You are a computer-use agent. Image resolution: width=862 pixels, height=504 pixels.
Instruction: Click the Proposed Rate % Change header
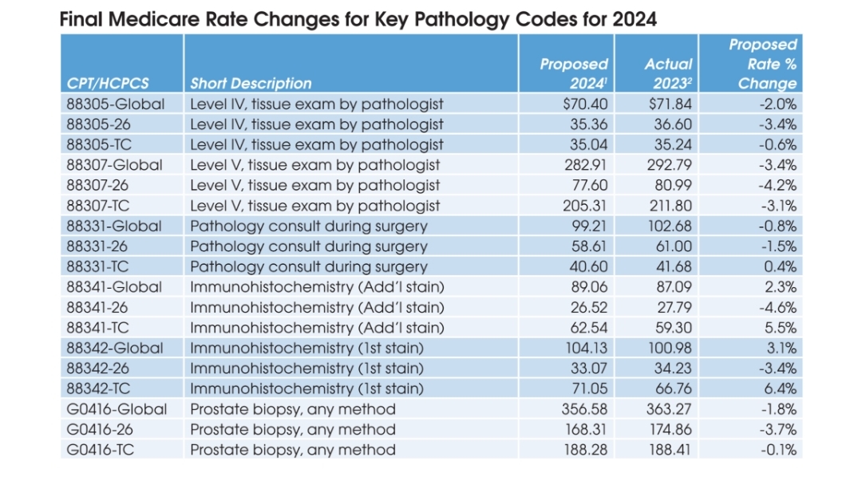(762, 64)
